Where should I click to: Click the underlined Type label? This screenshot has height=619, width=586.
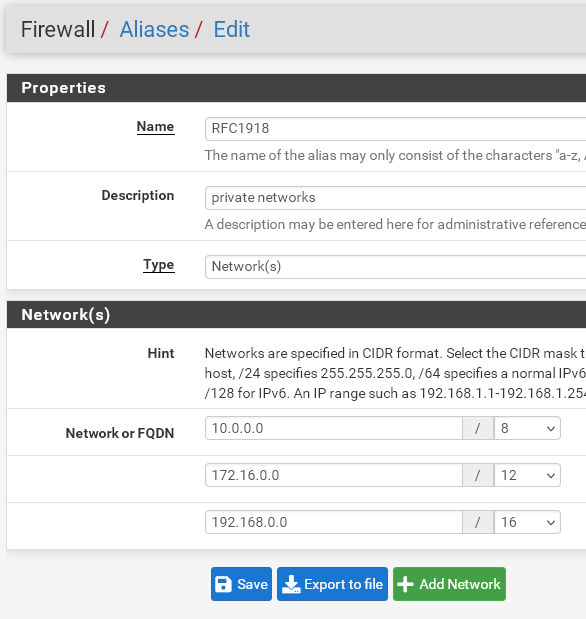pos(158,264)
